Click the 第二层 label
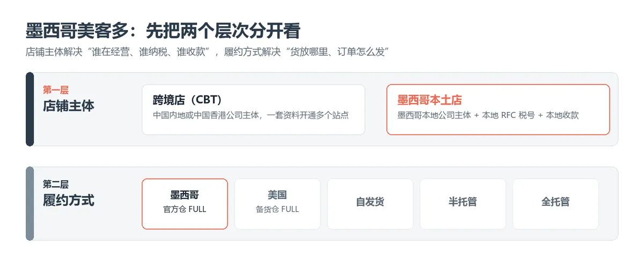The width and height of the screenshot is (644, 266). tap(56, 184)
